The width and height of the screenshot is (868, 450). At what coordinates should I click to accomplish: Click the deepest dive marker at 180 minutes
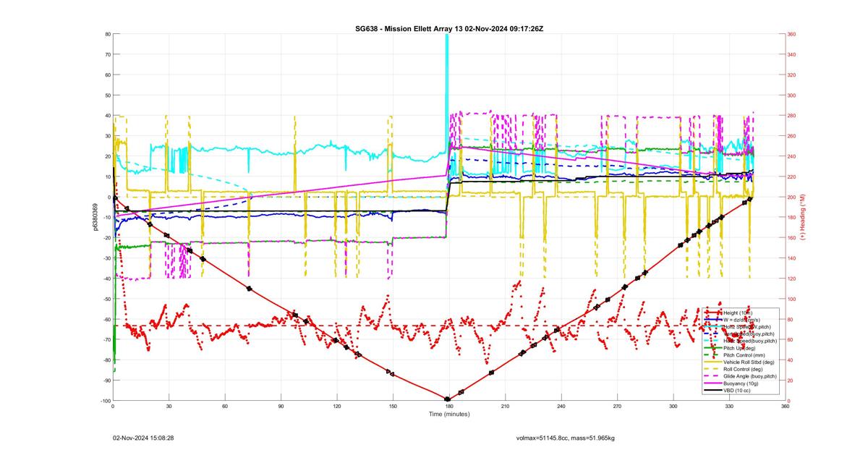point(447,399)
